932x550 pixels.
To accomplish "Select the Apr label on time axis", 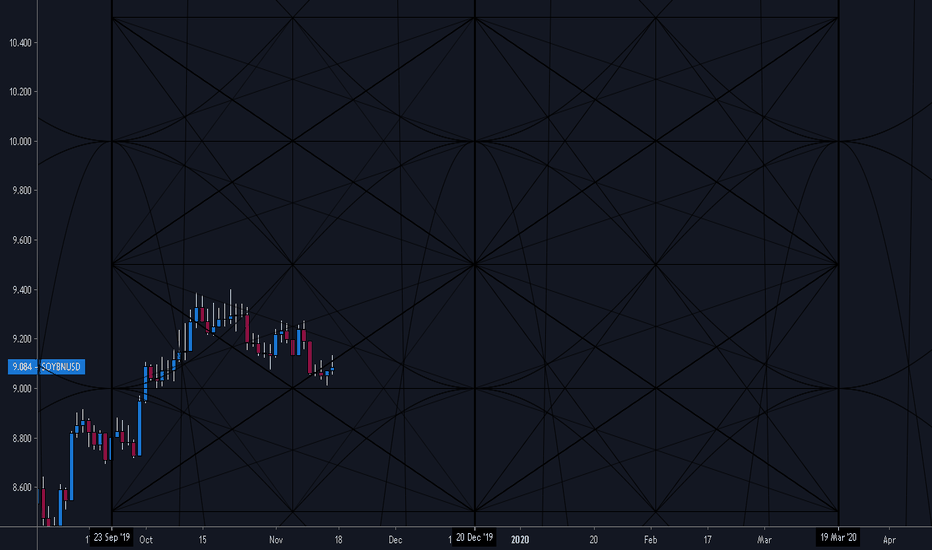I will pyautogui.click(x=889, y=540).
